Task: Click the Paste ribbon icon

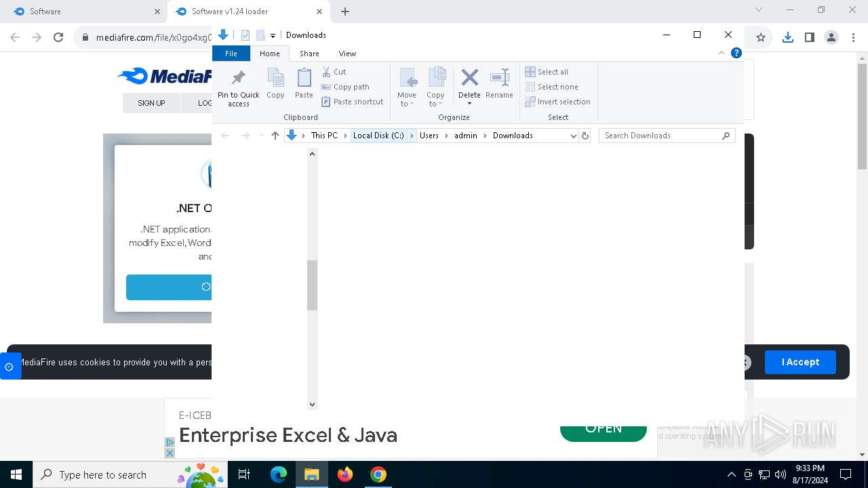Action: pyautogui.click(x=304, y=79)
